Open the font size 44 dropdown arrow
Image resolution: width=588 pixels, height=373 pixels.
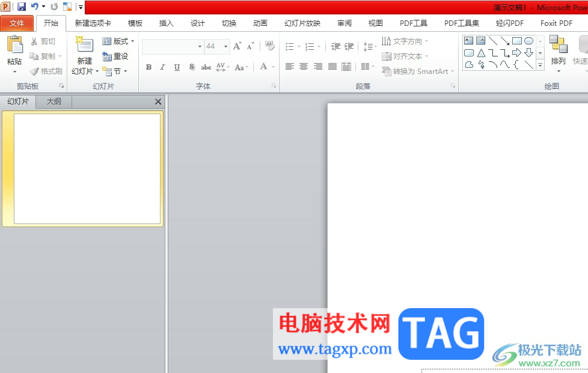(x=225, y=46)
